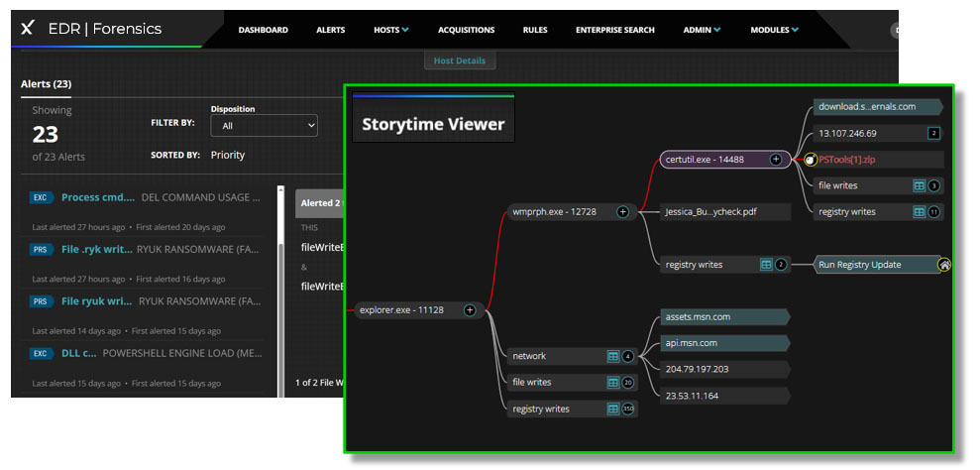Open the File ryuk wri... alert link
This screenshot has height=470, width=980.
[97, 301]
